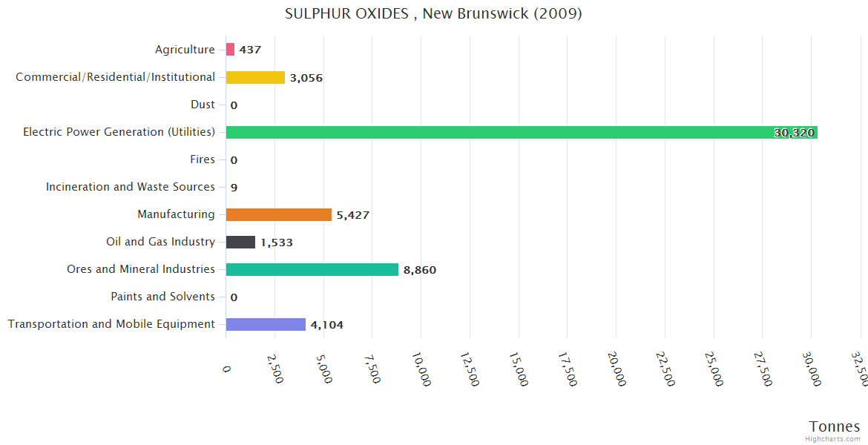The image size is (868, 445).
Task: Click the Fires category label
Action: point(203,159)
